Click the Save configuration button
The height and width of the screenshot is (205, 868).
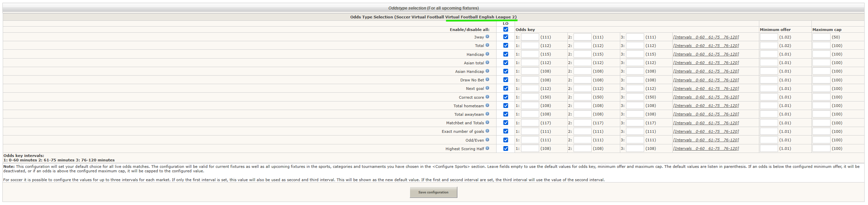tap(433, 192)
